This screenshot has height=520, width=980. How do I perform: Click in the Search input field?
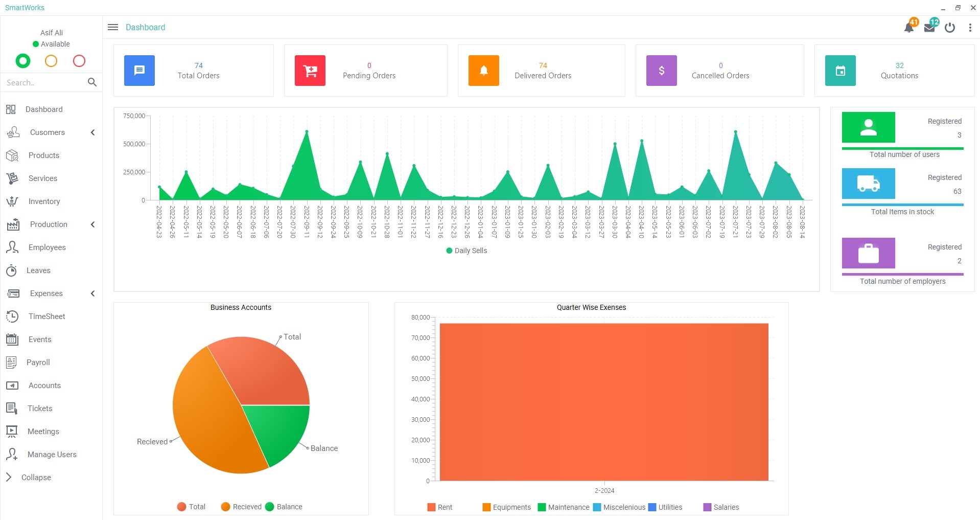point(43,82)
